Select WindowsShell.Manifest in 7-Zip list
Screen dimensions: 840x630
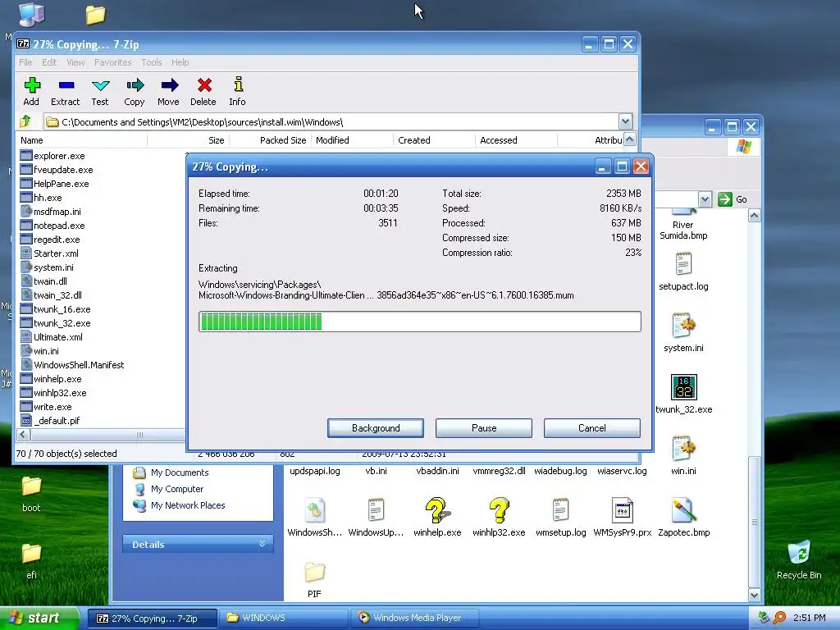pos(72,365)
